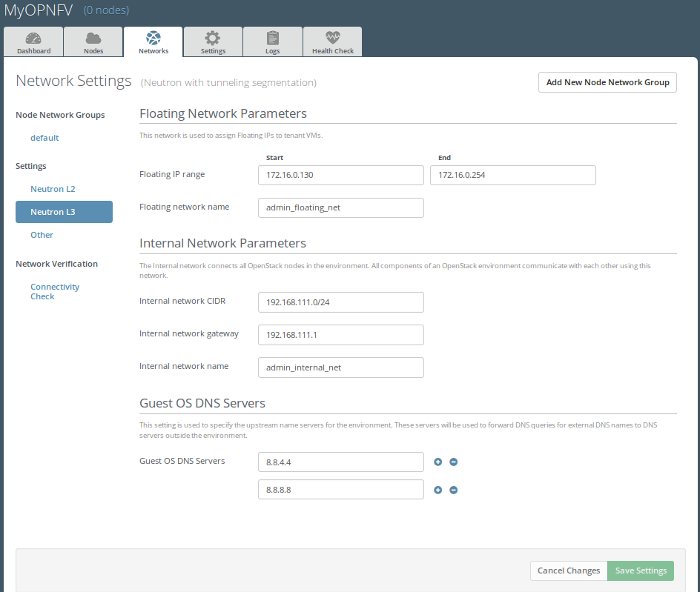Select the default node network group
700x592 pixels.
(x=44, y=138)
